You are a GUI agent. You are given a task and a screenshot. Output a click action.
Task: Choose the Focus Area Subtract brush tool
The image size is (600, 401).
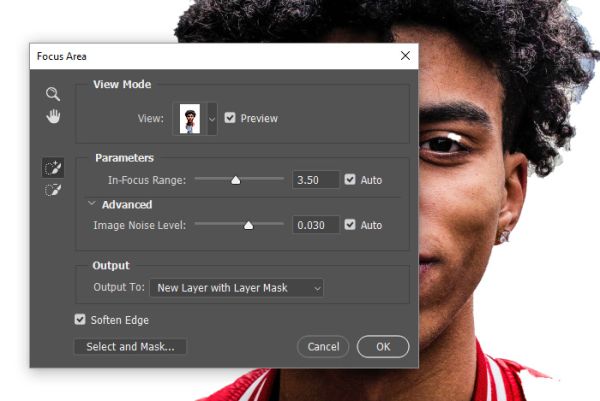click(53, 190)
